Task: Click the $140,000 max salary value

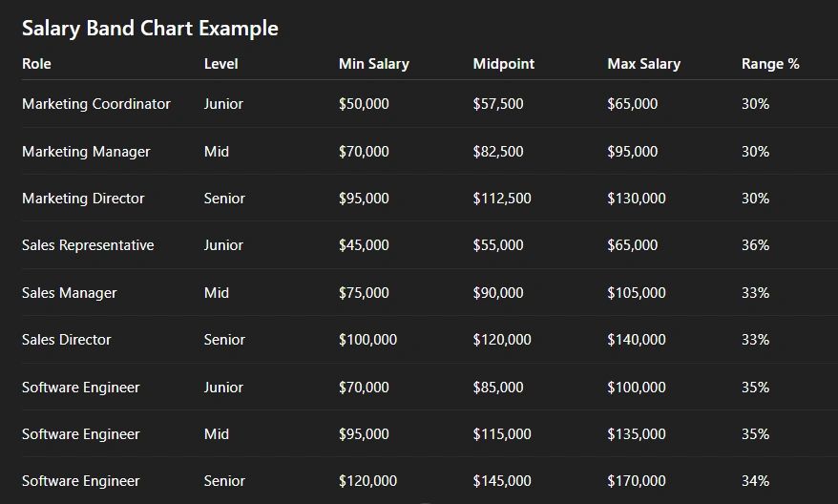Action: (637, 340)
